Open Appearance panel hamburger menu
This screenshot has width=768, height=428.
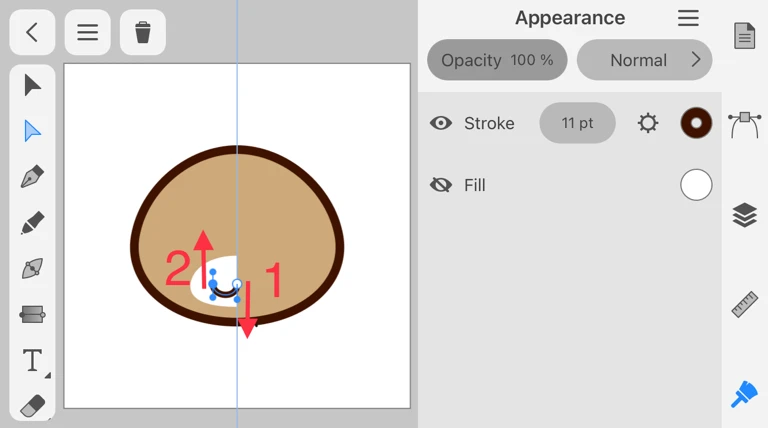(x=688, y=18)
